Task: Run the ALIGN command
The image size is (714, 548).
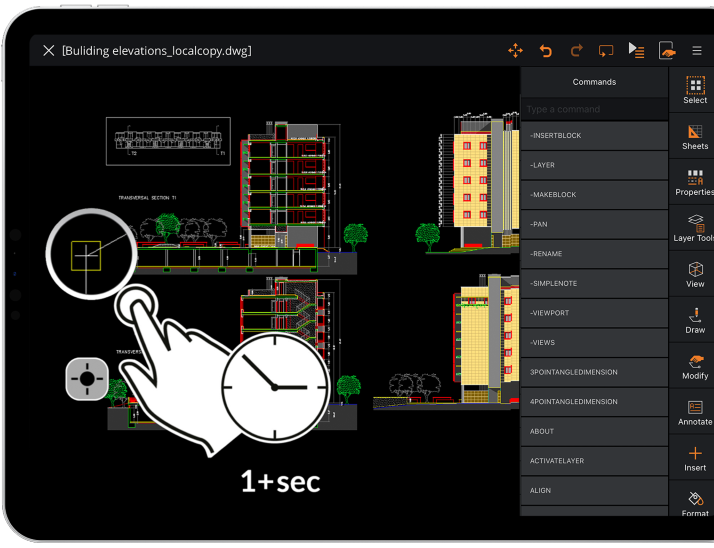Action: (594, 491)
